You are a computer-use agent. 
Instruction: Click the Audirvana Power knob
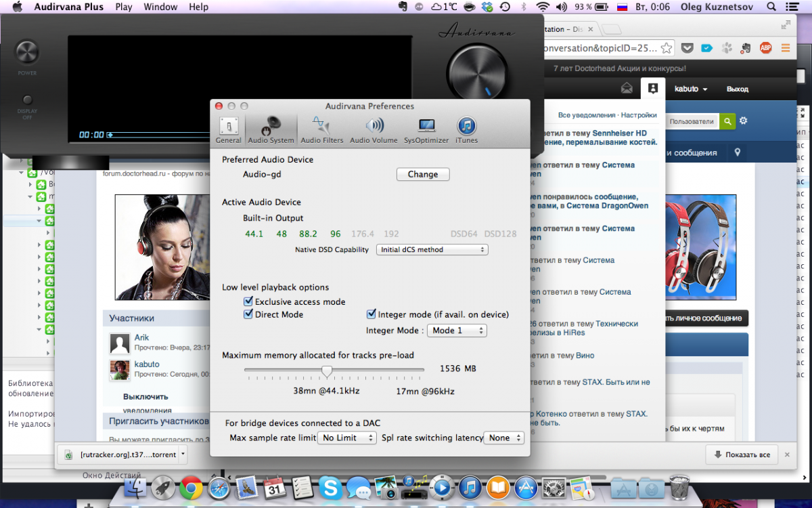coord(28,53)
